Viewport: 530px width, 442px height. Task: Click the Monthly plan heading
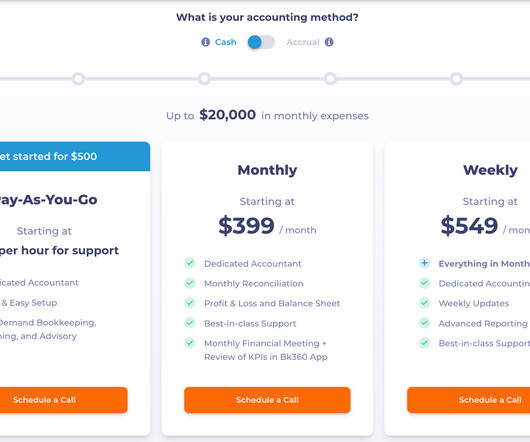(267, 170)
